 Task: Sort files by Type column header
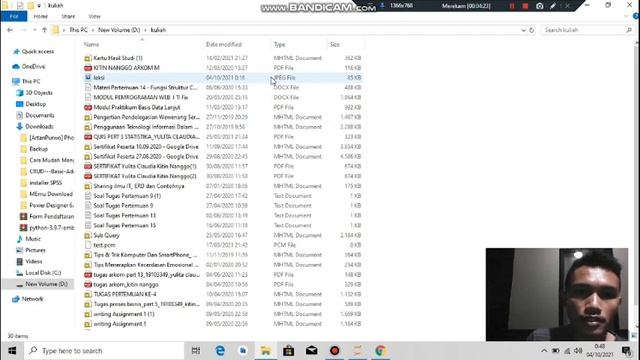pyautogui.click(x=280, y=44)
